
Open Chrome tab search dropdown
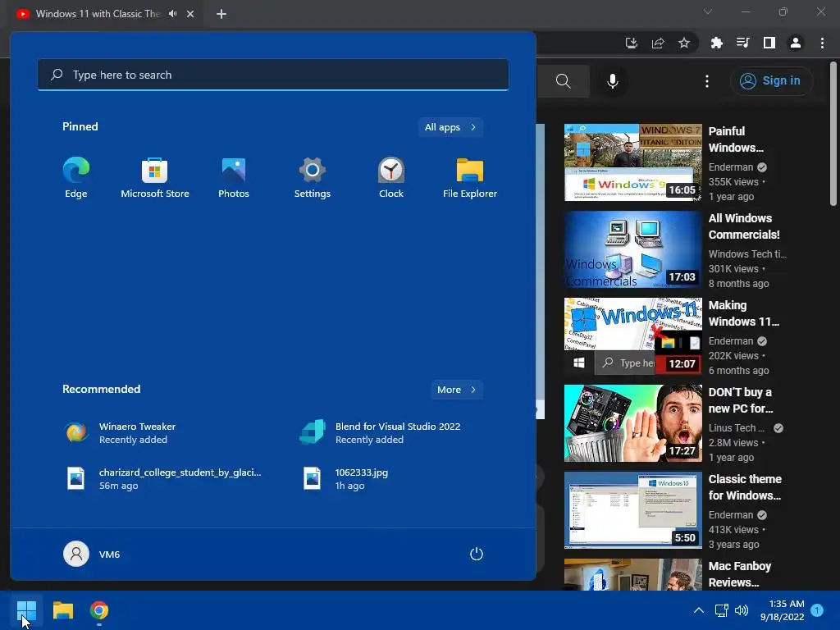click(x=708, y=11)
